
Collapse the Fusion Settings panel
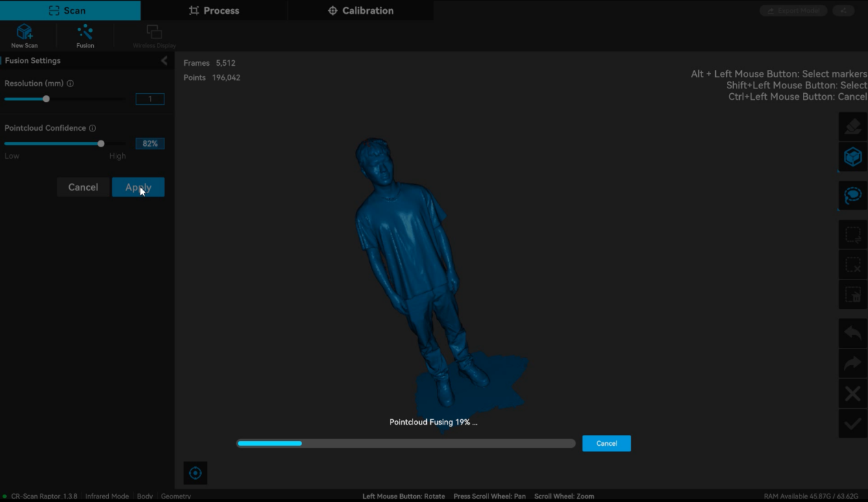[x=164, y=60]
